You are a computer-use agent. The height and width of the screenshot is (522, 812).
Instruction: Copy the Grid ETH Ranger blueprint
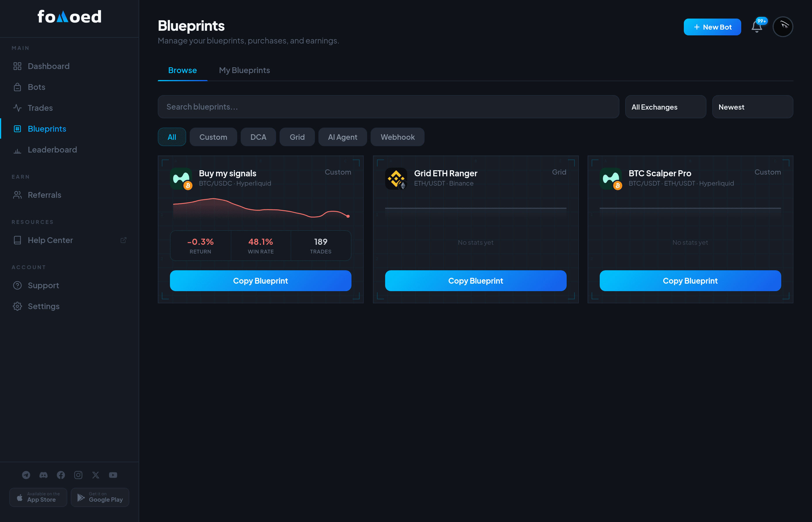tap(476, 281)
